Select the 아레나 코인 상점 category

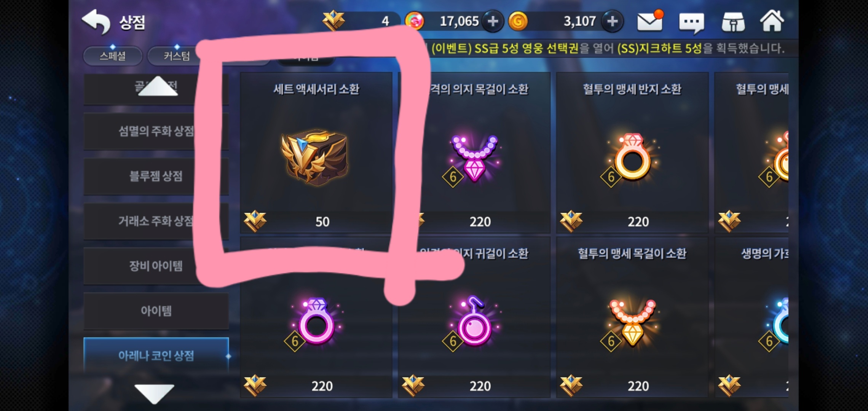[x=156, y=355]
